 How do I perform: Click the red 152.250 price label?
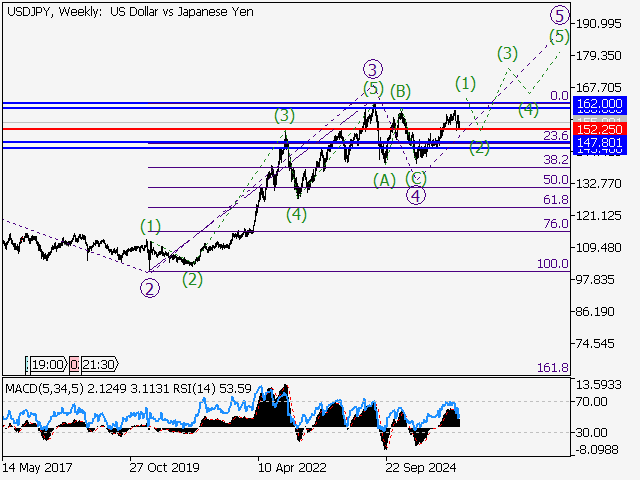point(599,129)
